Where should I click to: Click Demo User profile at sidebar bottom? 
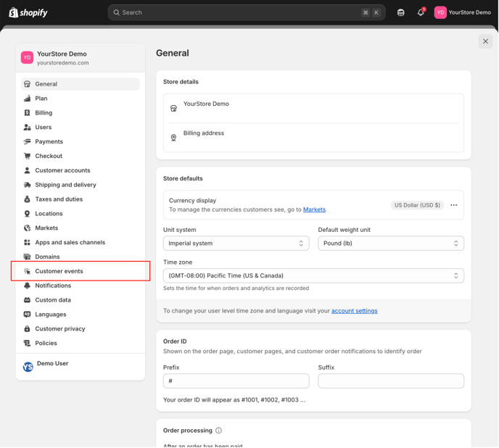click(81, 367)
